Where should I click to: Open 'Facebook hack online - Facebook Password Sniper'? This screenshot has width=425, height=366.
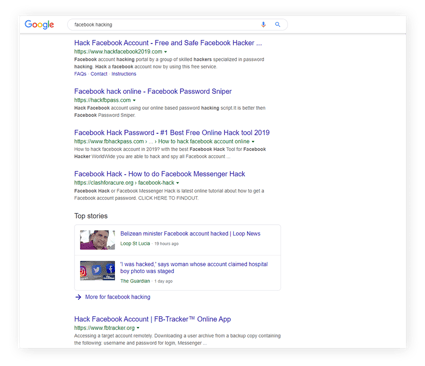pyautogui.click(x=153, y=91)
